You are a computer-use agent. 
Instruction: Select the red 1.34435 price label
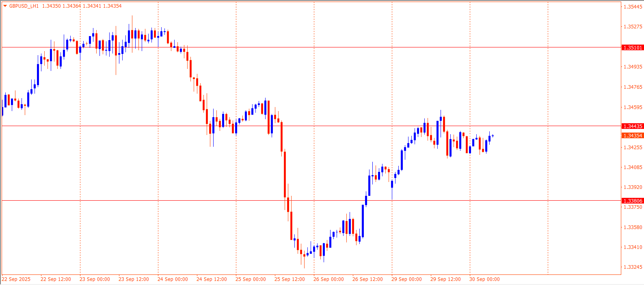click(633, 126)
